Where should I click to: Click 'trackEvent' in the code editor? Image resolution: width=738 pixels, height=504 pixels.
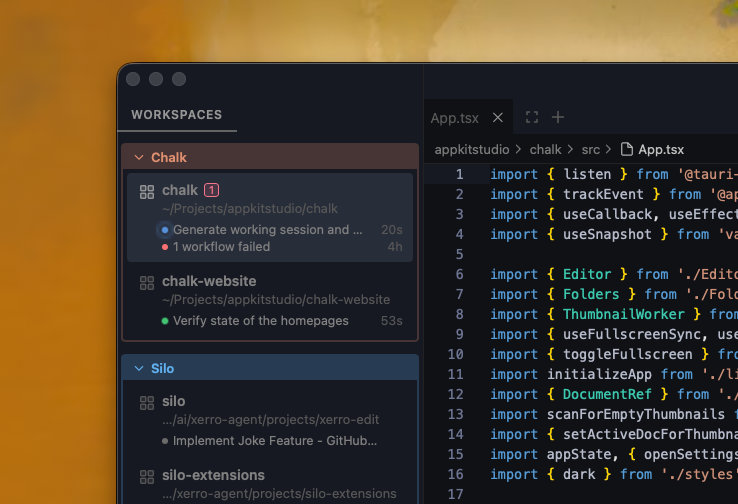603,194
